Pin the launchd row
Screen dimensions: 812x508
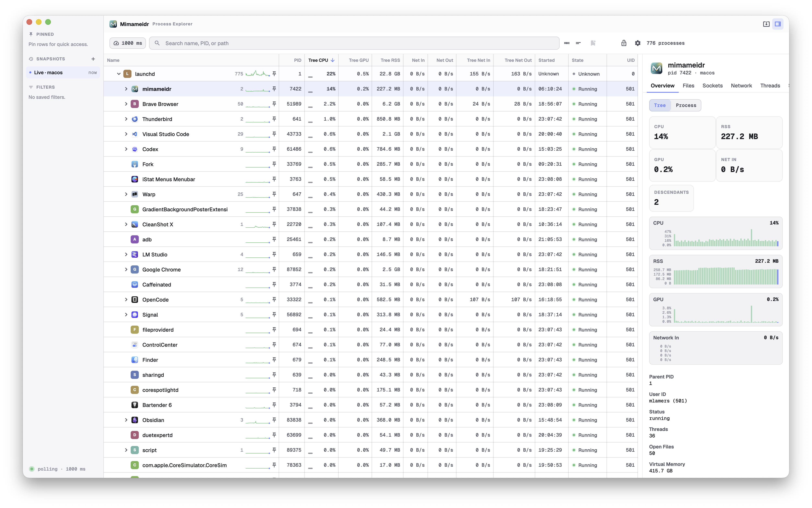coord(274,74)
